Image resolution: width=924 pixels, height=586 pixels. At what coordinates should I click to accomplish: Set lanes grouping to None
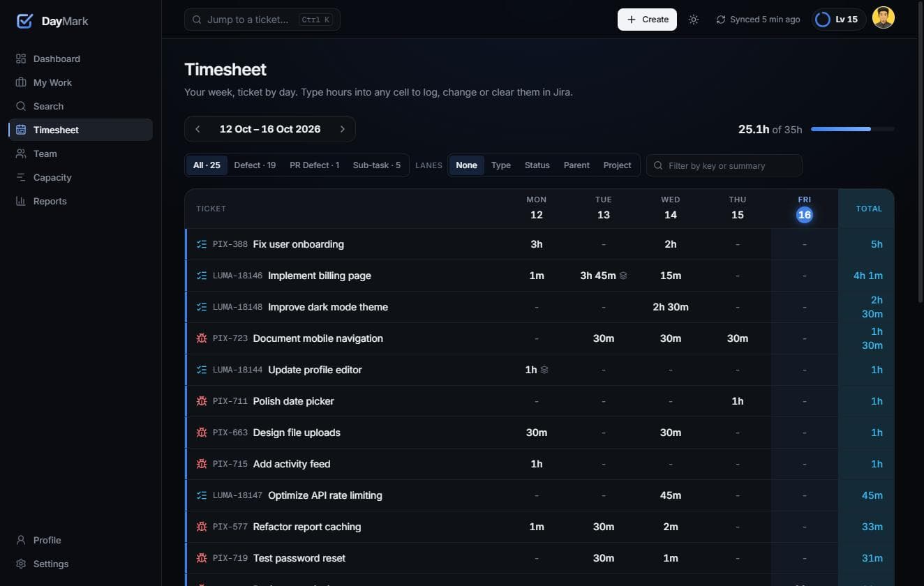coord(466,165)
